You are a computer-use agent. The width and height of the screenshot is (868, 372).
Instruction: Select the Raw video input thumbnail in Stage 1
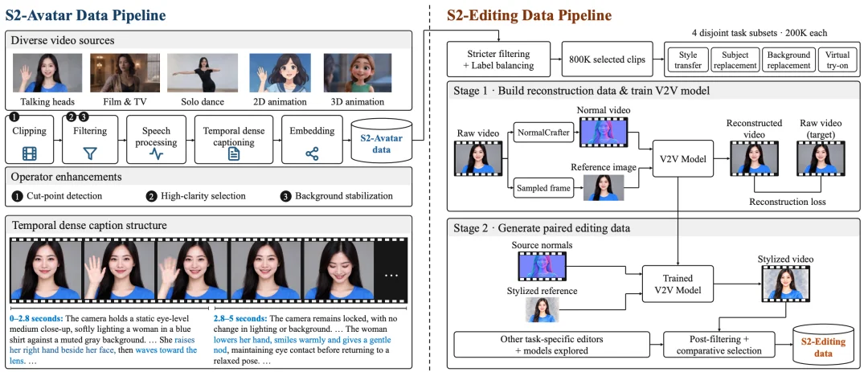point(478,158)
